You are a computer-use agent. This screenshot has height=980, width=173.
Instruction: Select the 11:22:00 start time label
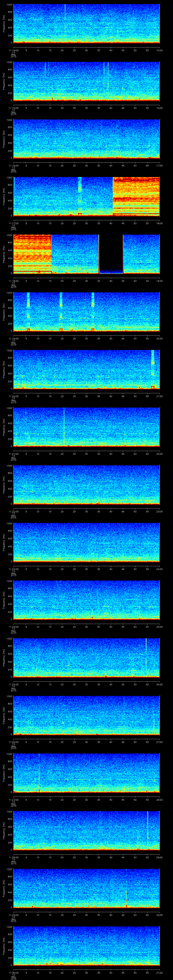tap(13, 511)
